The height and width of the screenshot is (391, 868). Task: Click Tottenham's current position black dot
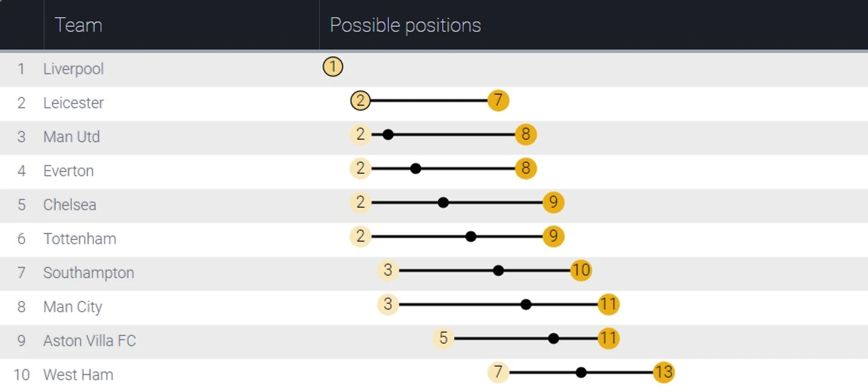(x=471, y=237)
